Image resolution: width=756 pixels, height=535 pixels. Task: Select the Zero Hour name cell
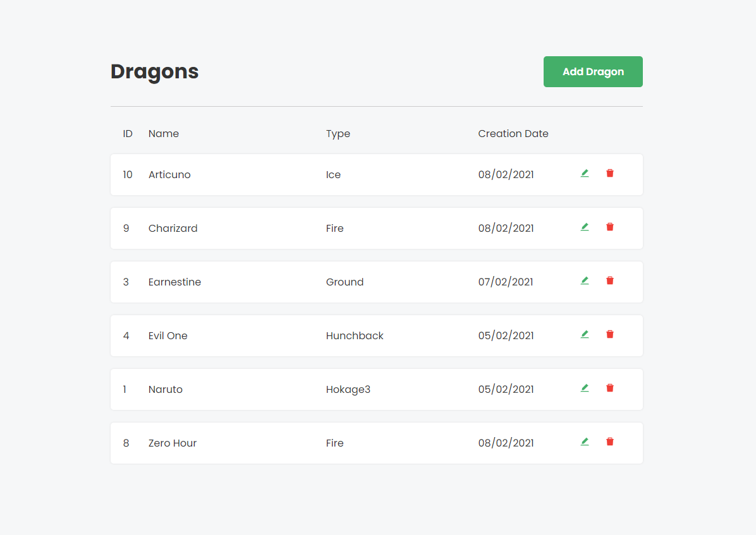pos(172,443)
